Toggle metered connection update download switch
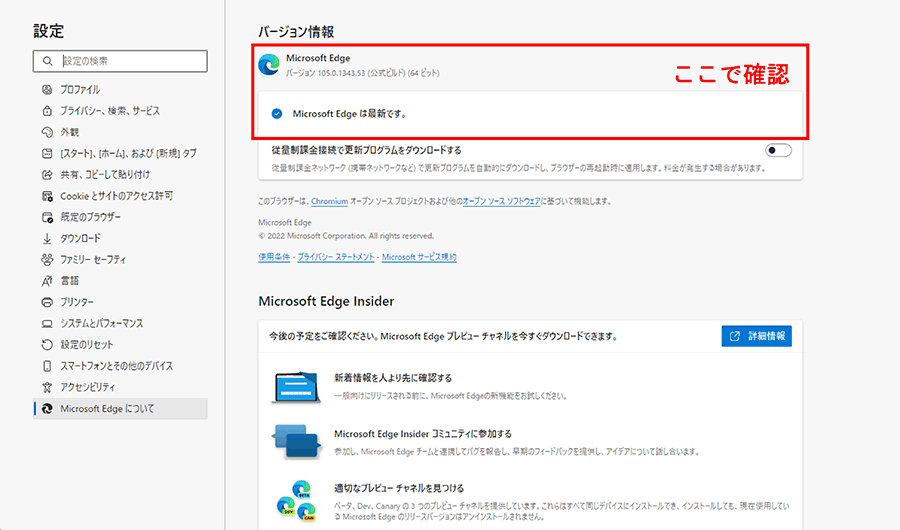The width and height of the screenshot is (900, 530). pyautogui.click(x=778, y=150)
